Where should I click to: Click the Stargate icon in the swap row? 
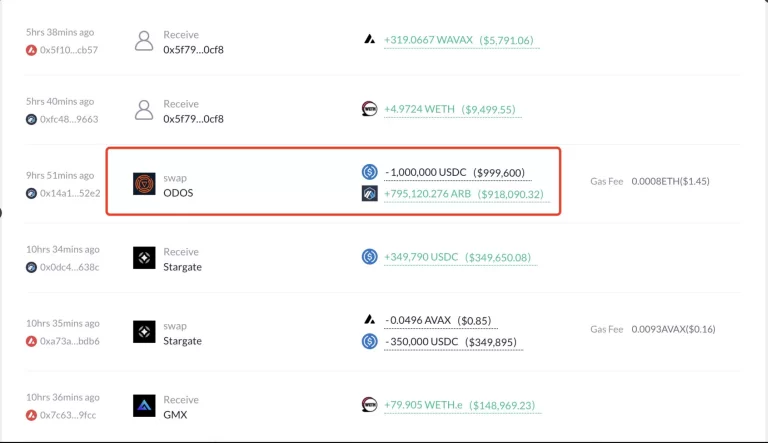(x=145, y=332)
